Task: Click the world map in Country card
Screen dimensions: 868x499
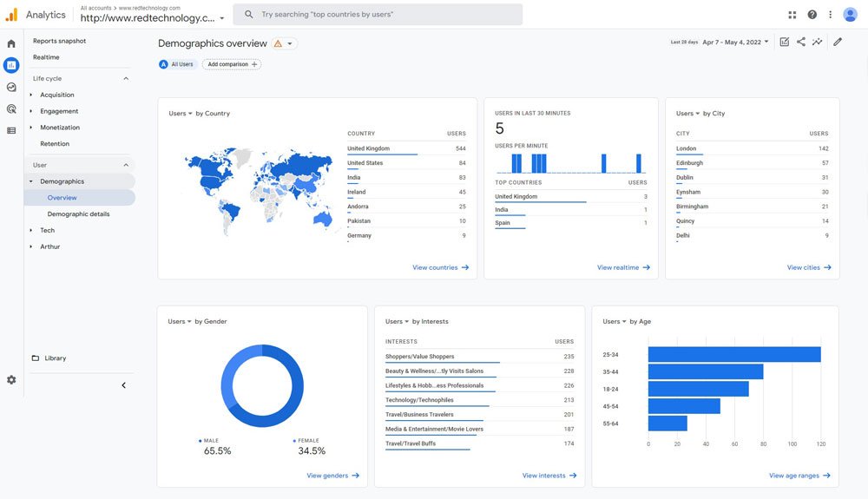Action: click(259, 191)
